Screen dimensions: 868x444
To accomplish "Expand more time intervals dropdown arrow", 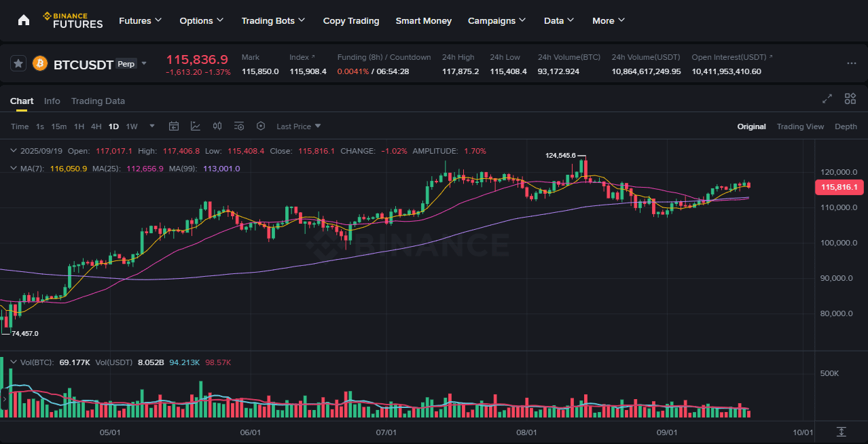I will pos(152,126).
